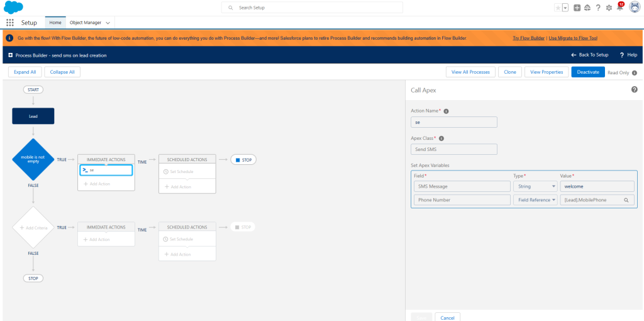Open the favorites list dropdown arrow
The width and height of the screenshot is (644, 321).
565,8
